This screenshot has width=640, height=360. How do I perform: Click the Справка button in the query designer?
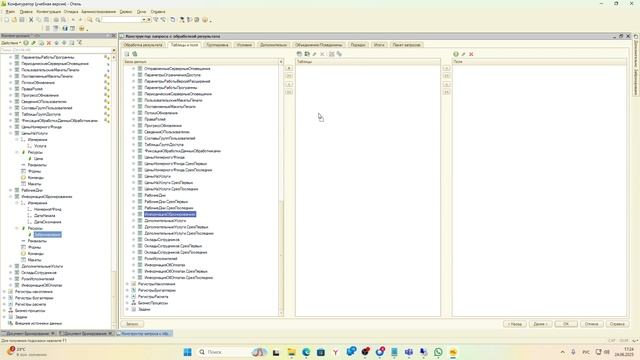pos(617,324)
